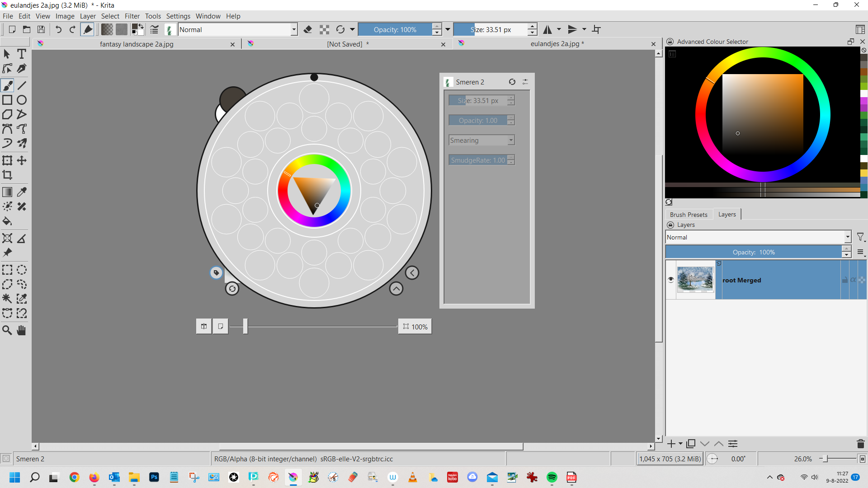Click the 100% zoom button below the palette
Viewport: 868px width, 488px height.
415,327
